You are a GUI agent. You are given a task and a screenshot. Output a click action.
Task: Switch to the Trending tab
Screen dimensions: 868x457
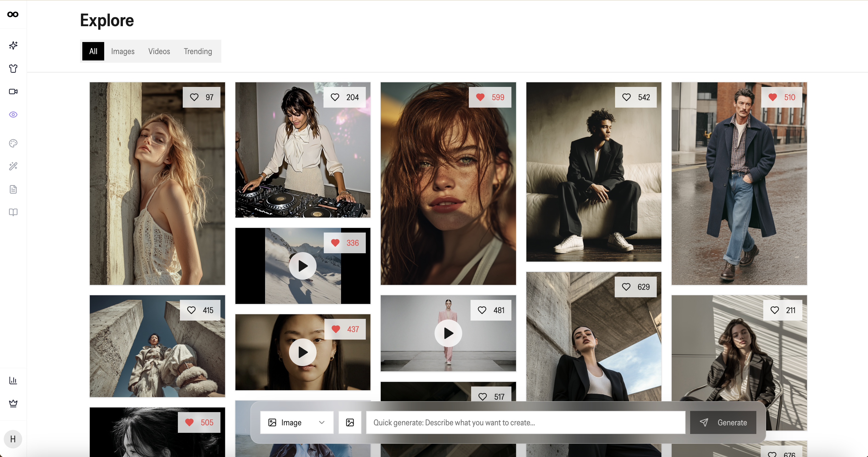point(198,51)
